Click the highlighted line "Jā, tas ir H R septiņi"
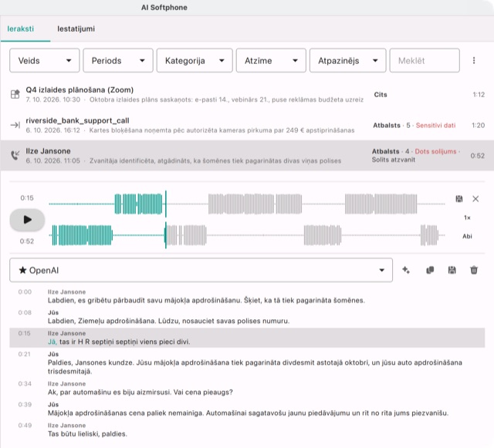 tap(119, 342)
